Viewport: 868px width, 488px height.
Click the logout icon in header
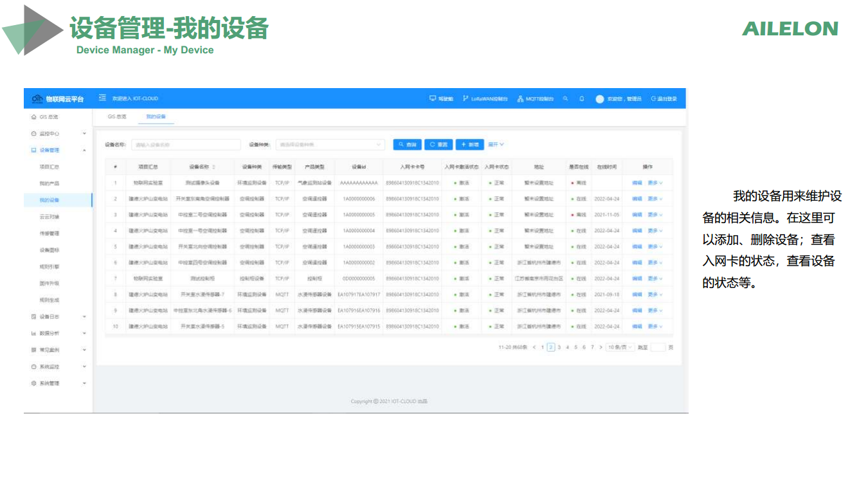click(x=653, y=99)
